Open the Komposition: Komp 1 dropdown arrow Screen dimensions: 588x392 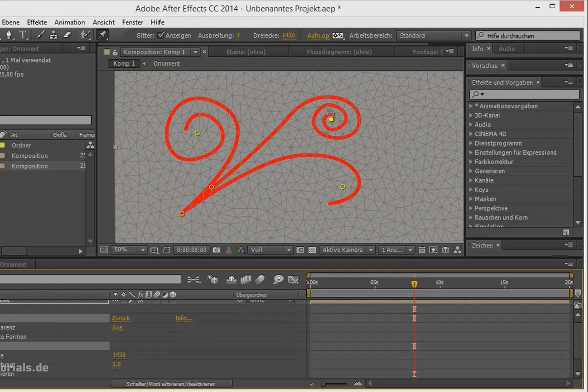click(x=196, y=52)
